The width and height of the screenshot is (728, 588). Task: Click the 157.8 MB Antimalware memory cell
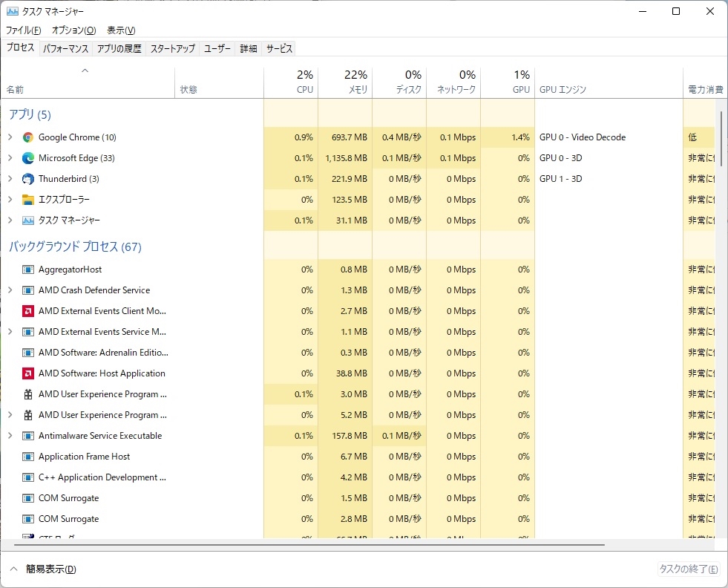click(345, 436)
